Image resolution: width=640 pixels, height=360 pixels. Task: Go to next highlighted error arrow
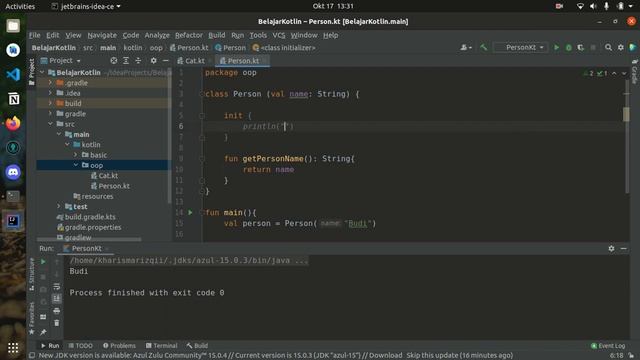tap(624, 73)
